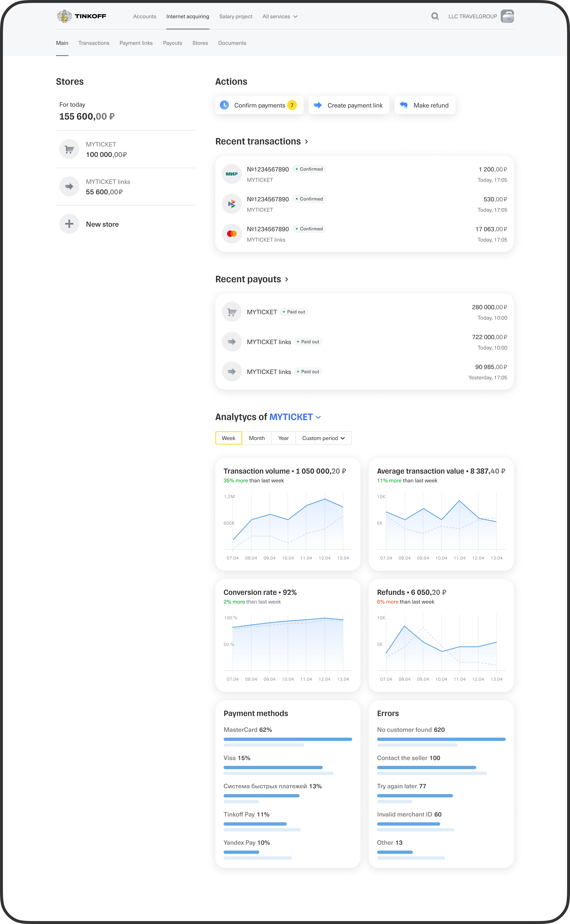Switch to the Documents tab
The height and width of the screenshot is (924, 570).
pyautogui.click(x=232, y=43)
